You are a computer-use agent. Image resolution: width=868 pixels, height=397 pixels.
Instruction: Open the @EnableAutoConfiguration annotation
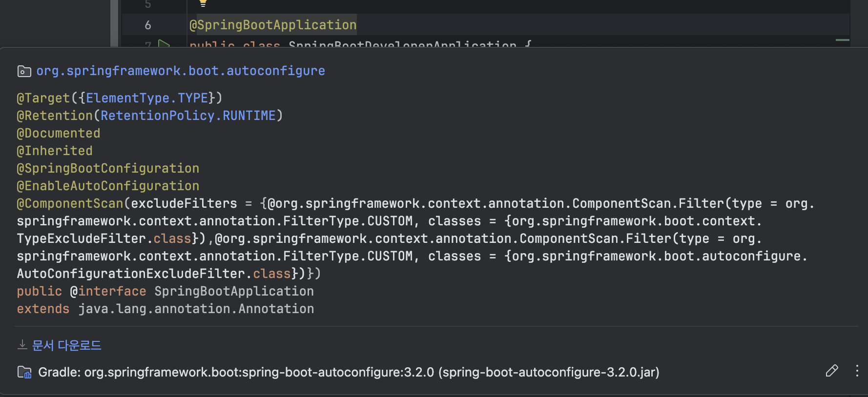click(108, 186)
